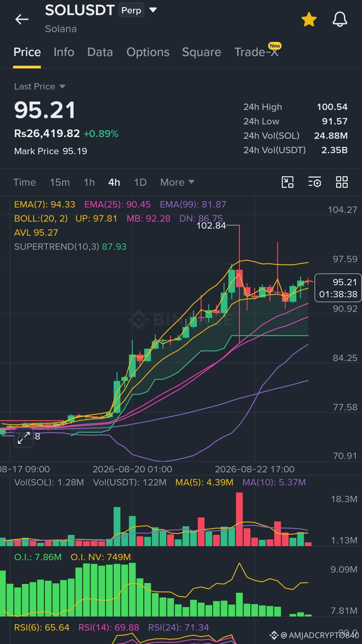This screenshot has width=362, height=644.
Task: Open the chart drawing tools icon
Action: (288, 182)
